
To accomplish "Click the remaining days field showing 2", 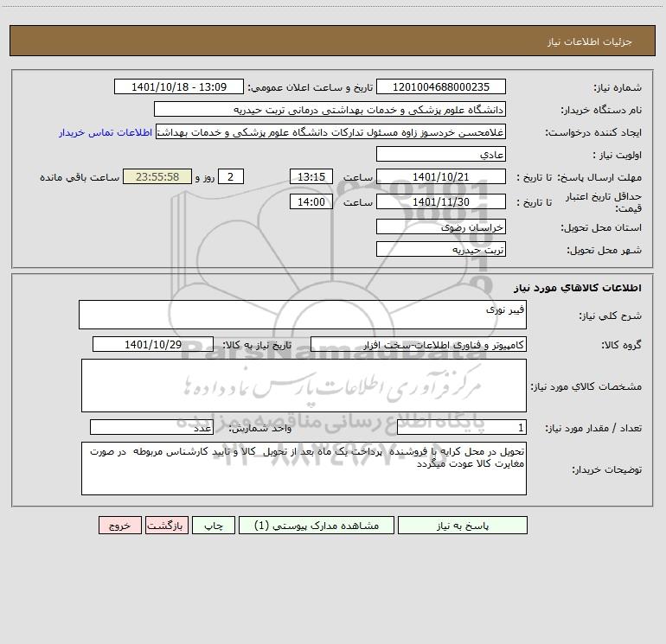I will pyautogui.click(x=231, y=177).
